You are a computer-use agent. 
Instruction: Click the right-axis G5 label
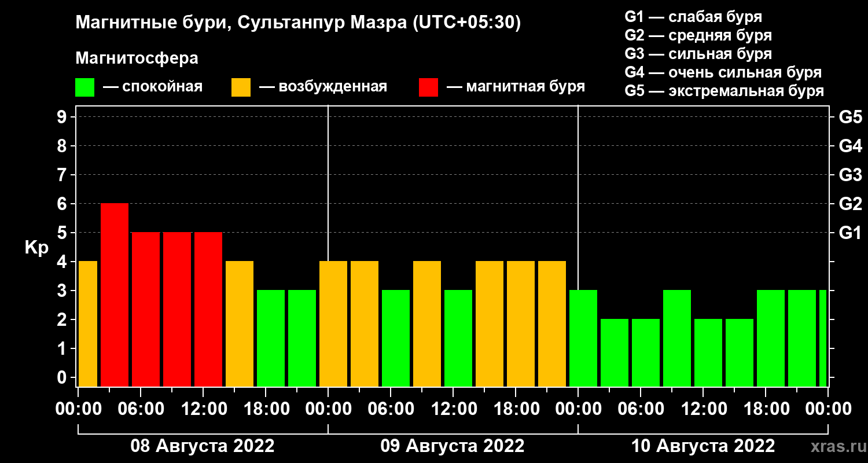pos(850,117)
